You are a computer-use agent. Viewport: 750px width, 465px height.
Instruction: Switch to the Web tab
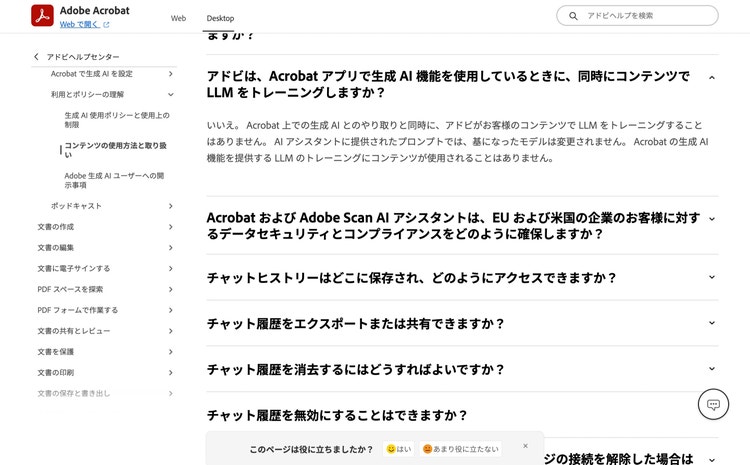178,18
